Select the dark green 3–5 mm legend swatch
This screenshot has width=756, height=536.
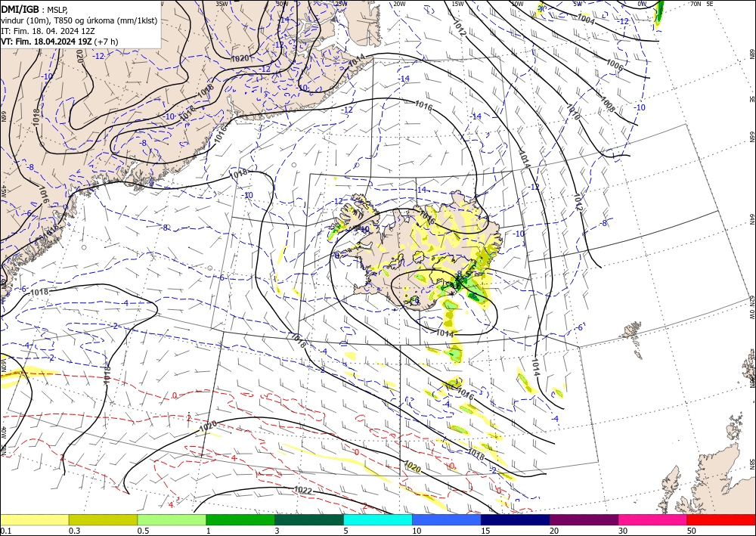click(309, 519)
